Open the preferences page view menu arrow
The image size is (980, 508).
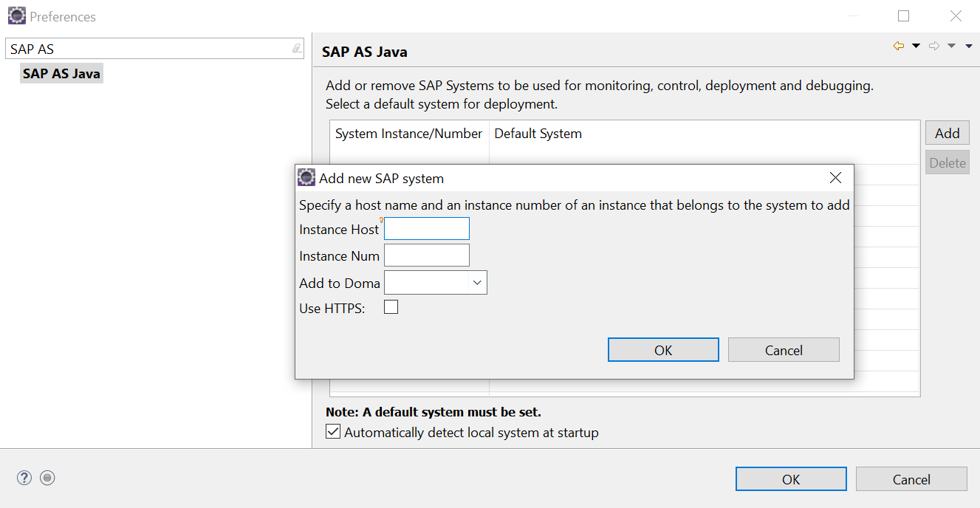coord(969,46)
